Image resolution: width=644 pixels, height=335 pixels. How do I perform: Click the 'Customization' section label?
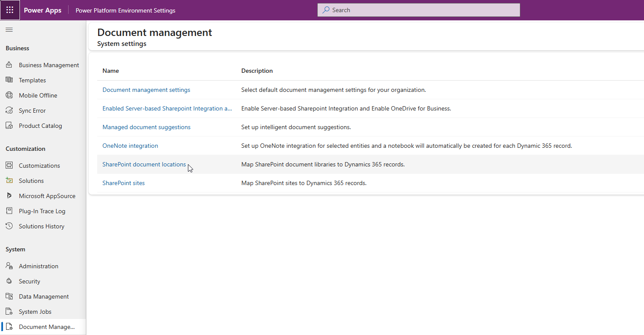25,149
